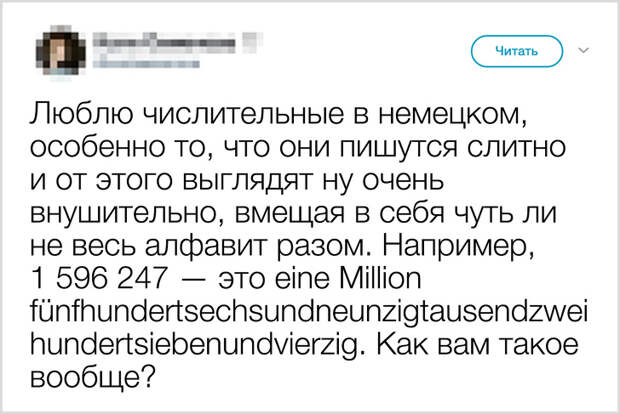Expand the chevron menu beside Читать
This screenshot has width=620, height=414.
pos(584,51)
